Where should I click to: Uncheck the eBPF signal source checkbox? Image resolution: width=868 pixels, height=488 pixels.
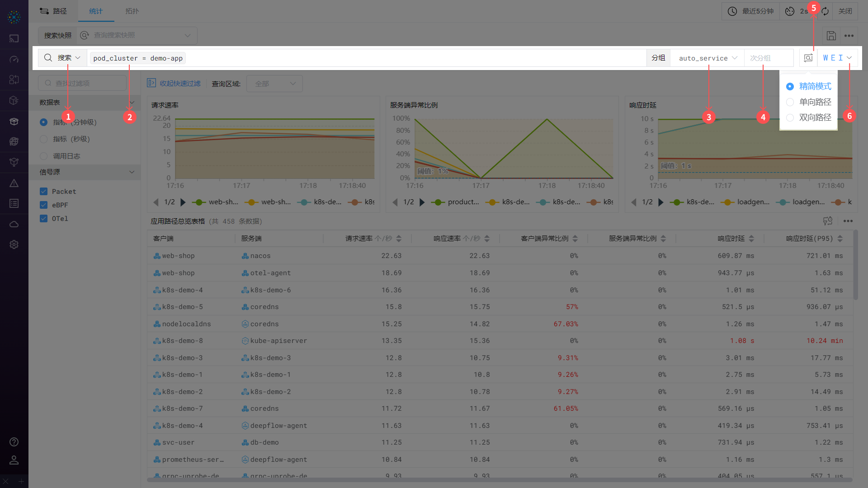tap(44, 205)
